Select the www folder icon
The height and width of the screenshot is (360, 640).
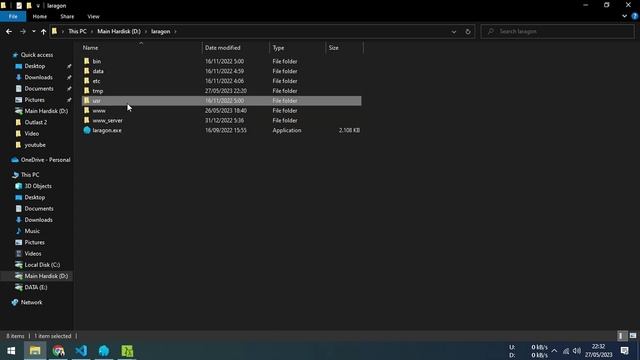tap(87, 110)
